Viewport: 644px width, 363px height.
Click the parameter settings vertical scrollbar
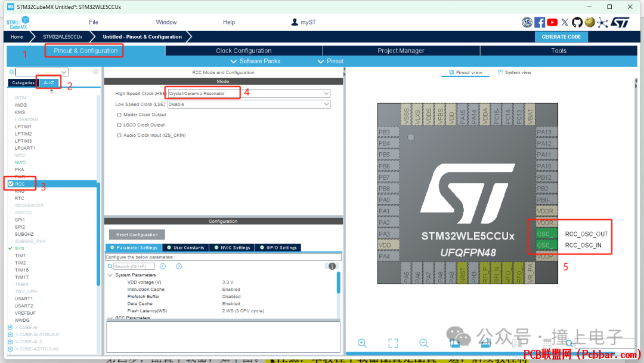(x=339, y=283)
